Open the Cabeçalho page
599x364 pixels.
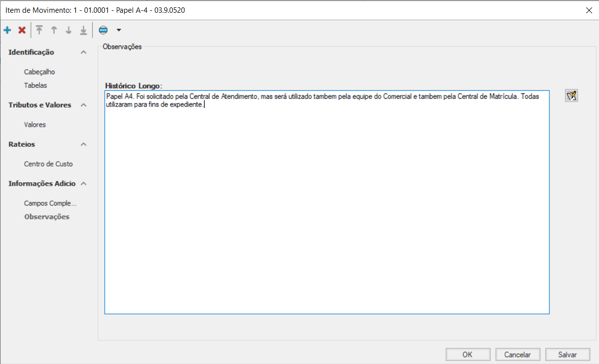39,72
